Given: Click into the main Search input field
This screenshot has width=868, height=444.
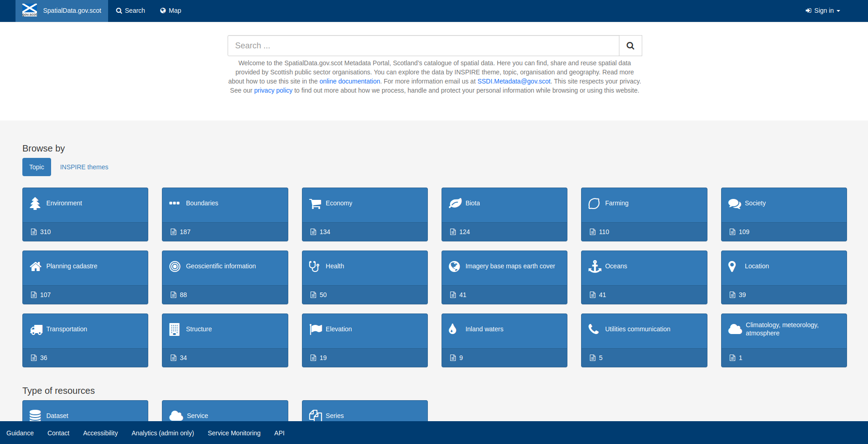Looking at the screenshot, I should coord(423,46).
